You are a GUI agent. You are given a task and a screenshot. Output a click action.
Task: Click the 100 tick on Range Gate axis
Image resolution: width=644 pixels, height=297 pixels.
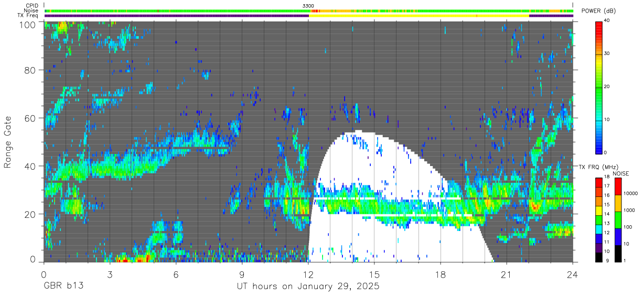pos(29,25)
